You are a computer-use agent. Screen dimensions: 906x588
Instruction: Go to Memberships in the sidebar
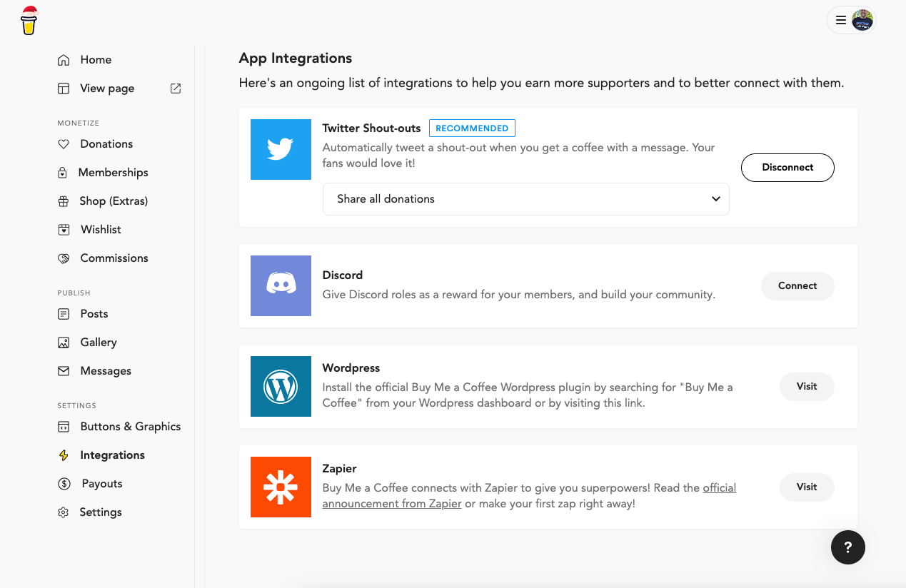tap(113, 173)
